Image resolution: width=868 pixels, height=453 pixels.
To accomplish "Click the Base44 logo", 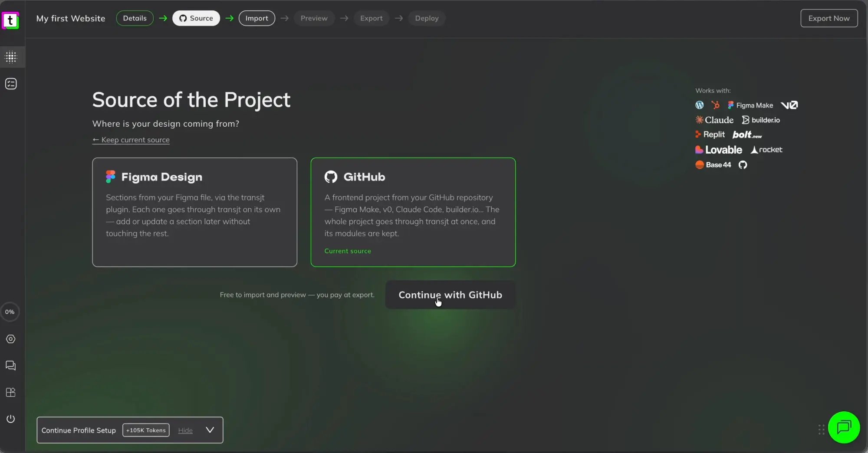I will 713,164.
